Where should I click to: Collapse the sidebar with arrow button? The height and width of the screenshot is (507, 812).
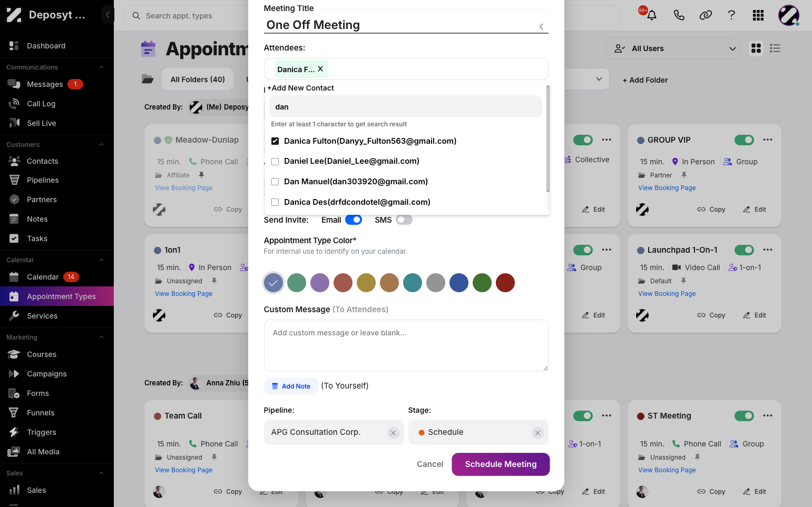click(107, 15)
